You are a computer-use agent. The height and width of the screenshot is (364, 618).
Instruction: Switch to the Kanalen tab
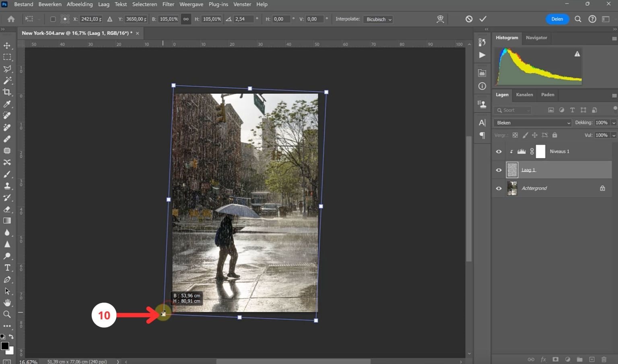click(524, 95)
